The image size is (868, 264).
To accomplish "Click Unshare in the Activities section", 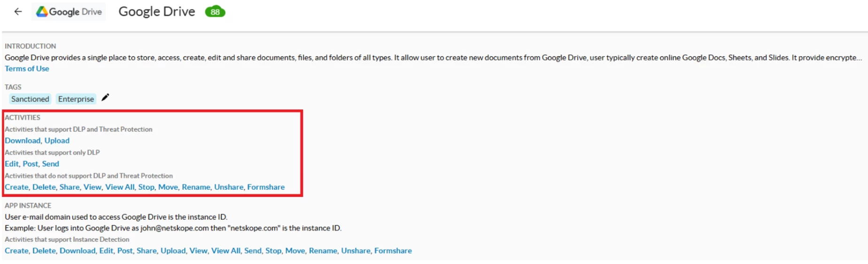I will (229, 187).
